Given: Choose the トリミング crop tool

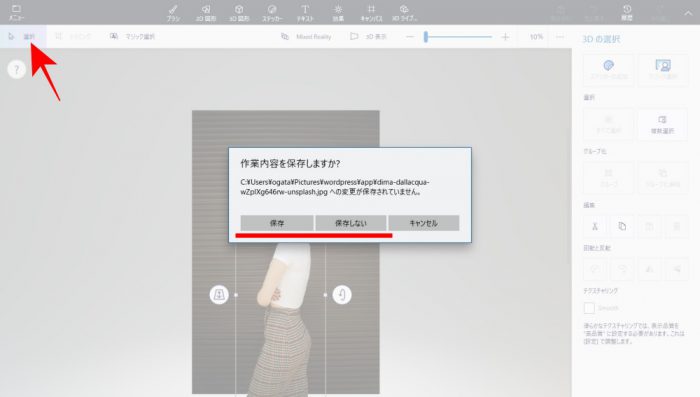Looking at the screenshot, I should pyautogui.click(x=74, y=37).
